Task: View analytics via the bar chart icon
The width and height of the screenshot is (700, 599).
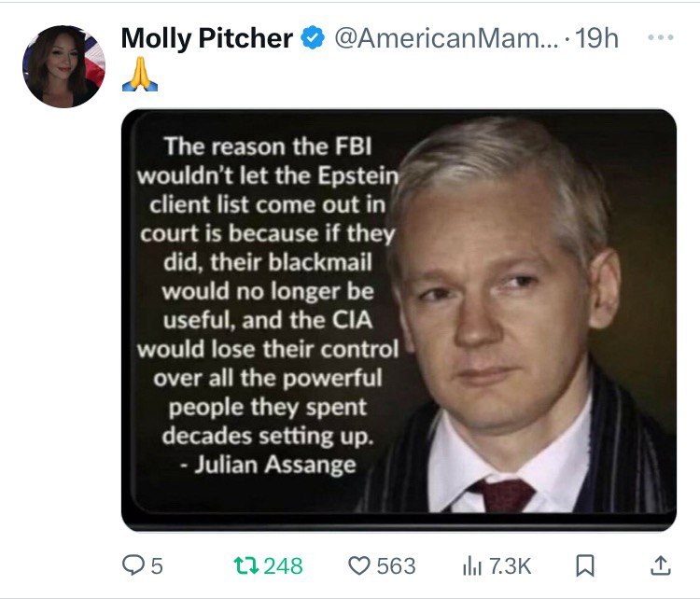Action: (472, 566)
